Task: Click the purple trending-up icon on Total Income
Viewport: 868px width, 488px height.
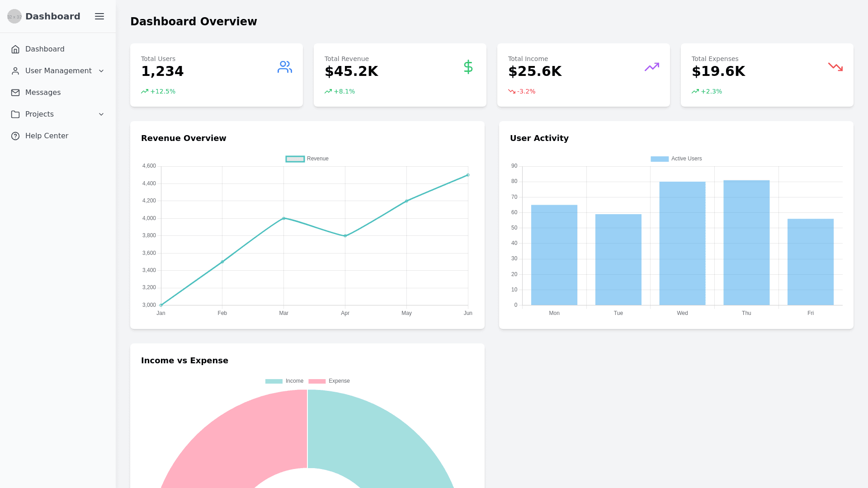Action: (651, 67)
